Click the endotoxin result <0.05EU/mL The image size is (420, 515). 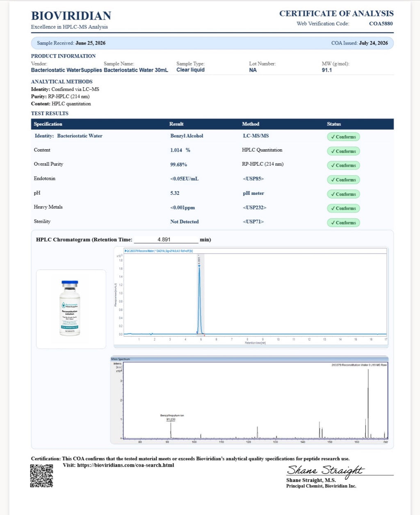(184, 179)
